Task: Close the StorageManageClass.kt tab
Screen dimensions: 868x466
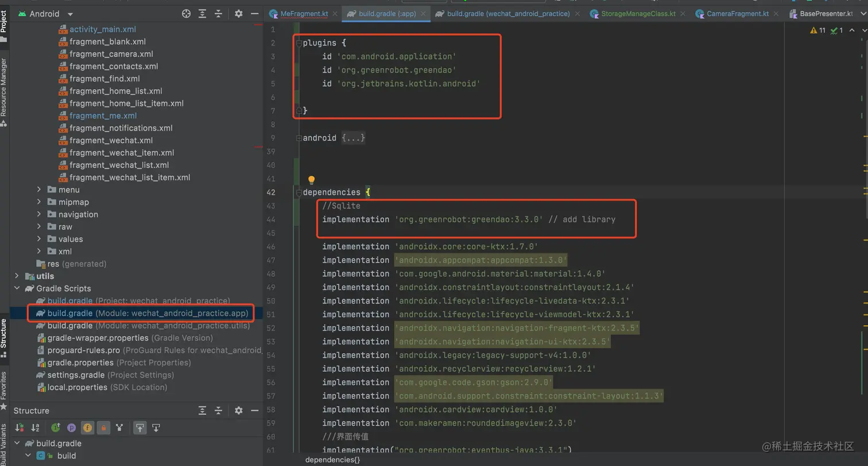Action: [683, 14]
